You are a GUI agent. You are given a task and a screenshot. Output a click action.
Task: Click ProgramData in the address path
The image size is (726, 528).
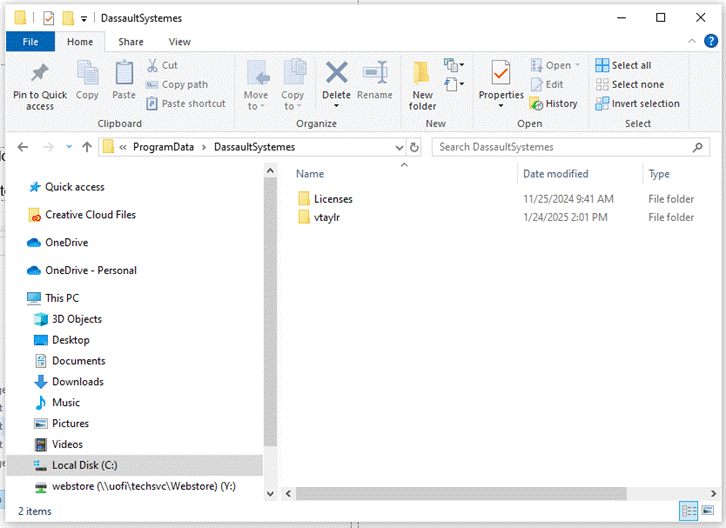point(163,147)
